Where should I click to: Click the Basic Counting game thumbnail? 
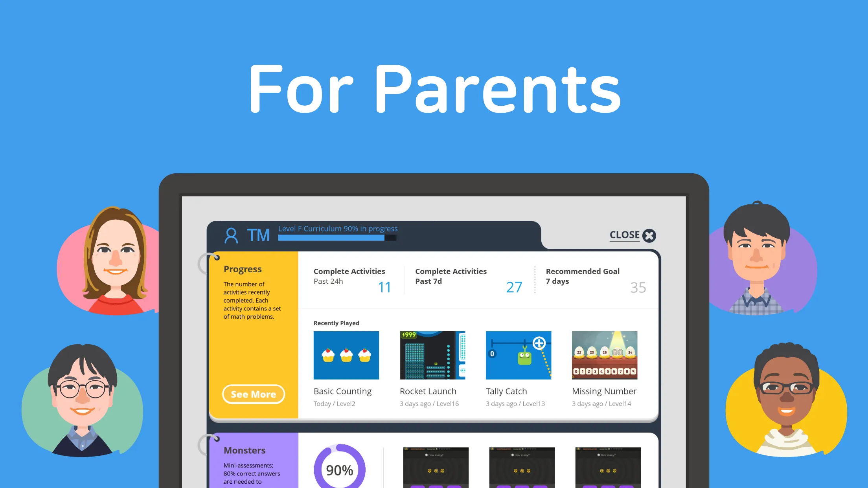tap(346, 355)
